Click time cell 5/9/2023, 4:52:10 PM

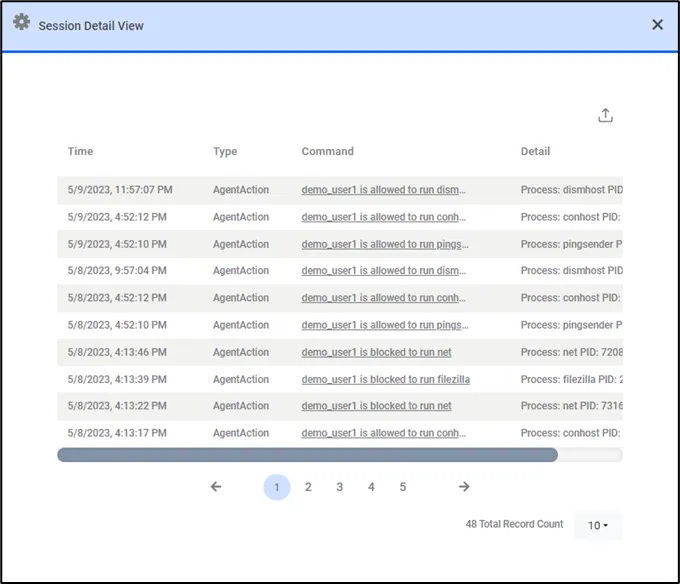coord(117,244)
